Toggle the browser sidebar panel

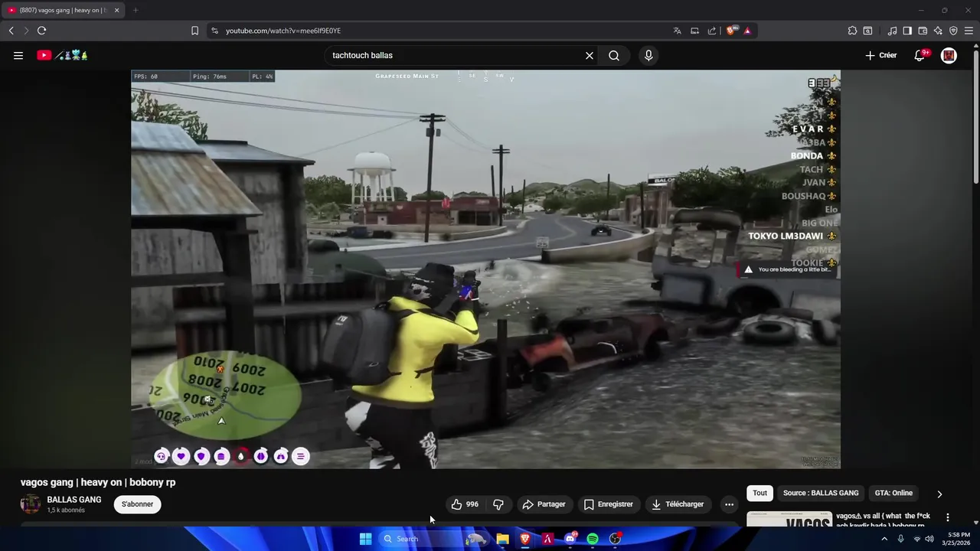[907, 31]
